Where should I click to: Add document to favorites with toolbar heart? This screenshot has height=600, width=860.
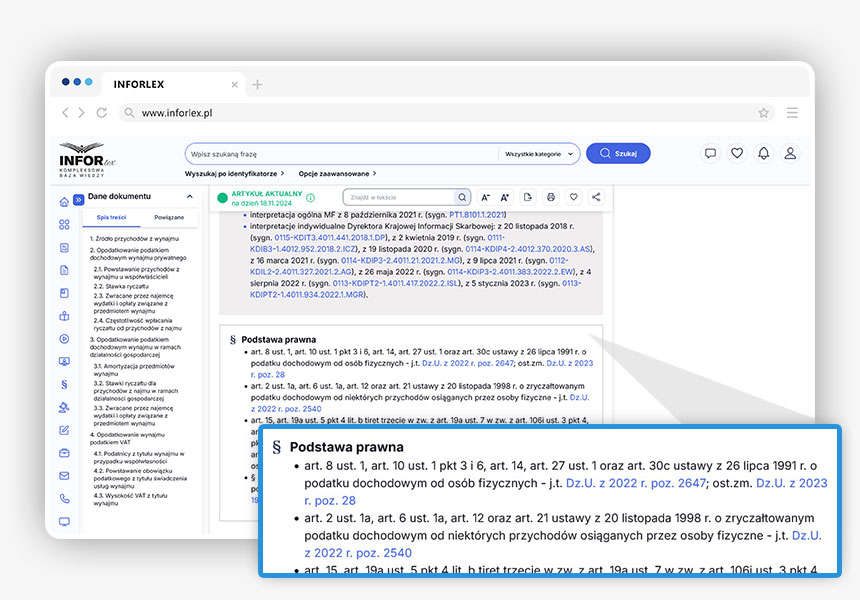tap(574, 197)
